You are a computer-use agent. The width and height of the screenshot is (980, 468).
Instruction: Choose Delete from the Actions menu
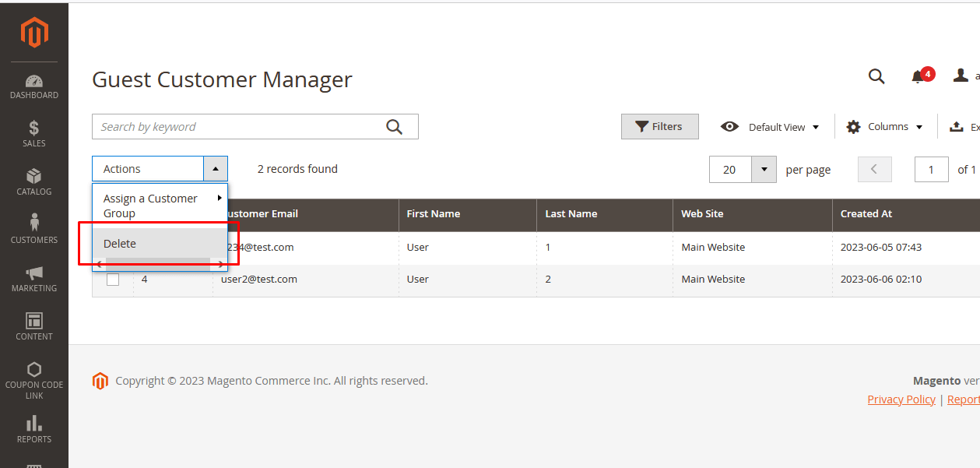click(x=120, y=244)
